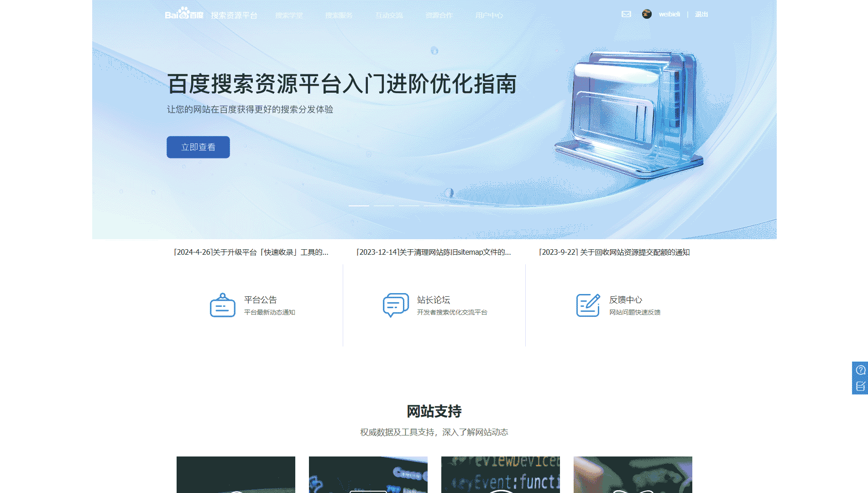Open the mail envelope icon in the header
Image resolution: width=868 pixels, height=493 pixels.
click(626, 14)
